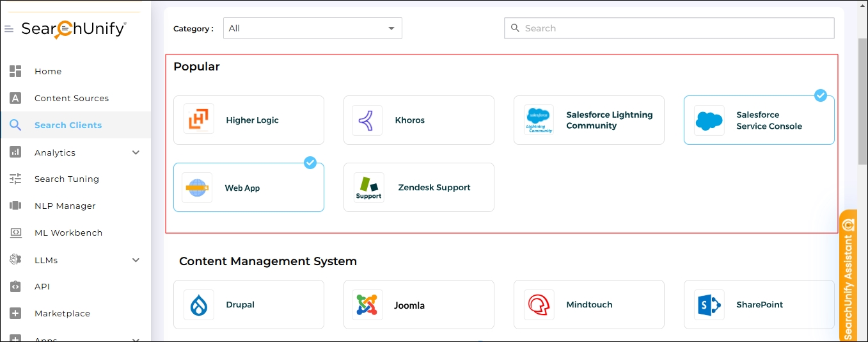Viewport: 868px width, 342px height.
Task: Click the Salesforce Lightning Community icon
Action: point(539,120)
